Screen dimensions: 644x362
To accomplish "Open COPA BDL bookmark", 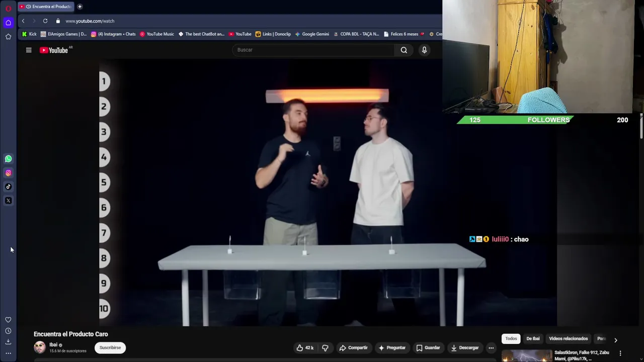I will 356,34.
